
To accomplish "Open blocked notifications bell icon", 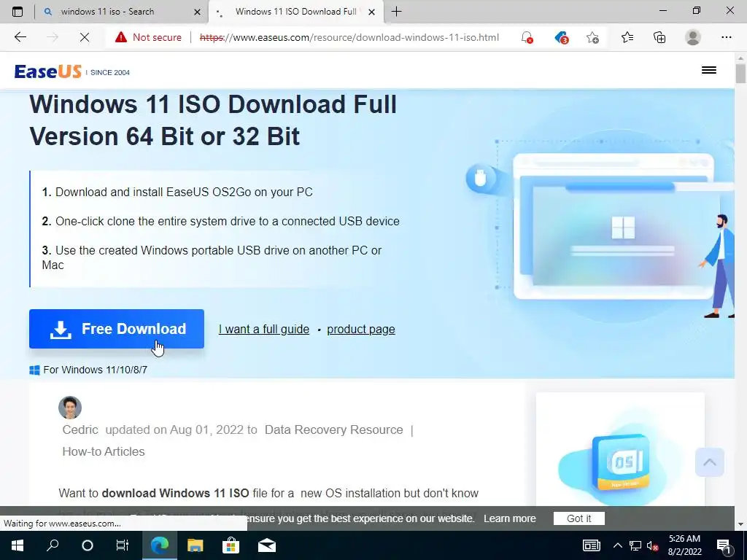I will (527, 37).
